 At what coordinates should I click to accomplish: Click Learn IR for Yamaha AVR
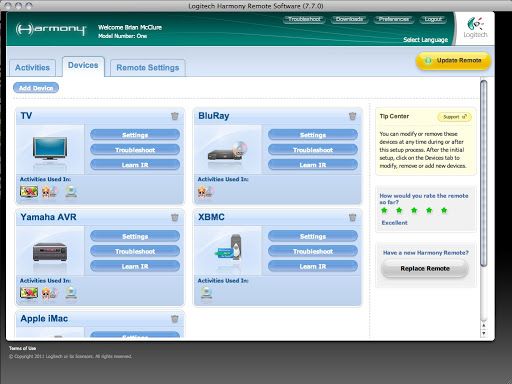pyautogui.click(x=135, y=266)
